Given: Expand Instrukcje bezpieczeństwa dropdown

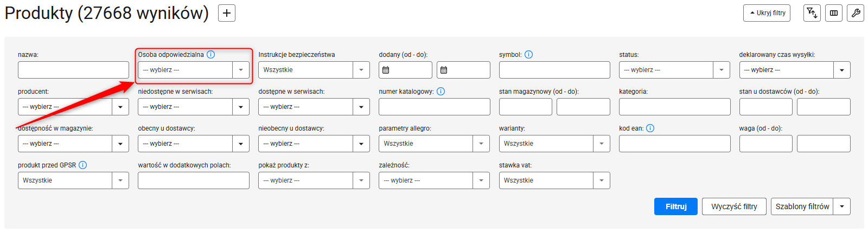Looking at the screenshot, I should coord(314,70).
